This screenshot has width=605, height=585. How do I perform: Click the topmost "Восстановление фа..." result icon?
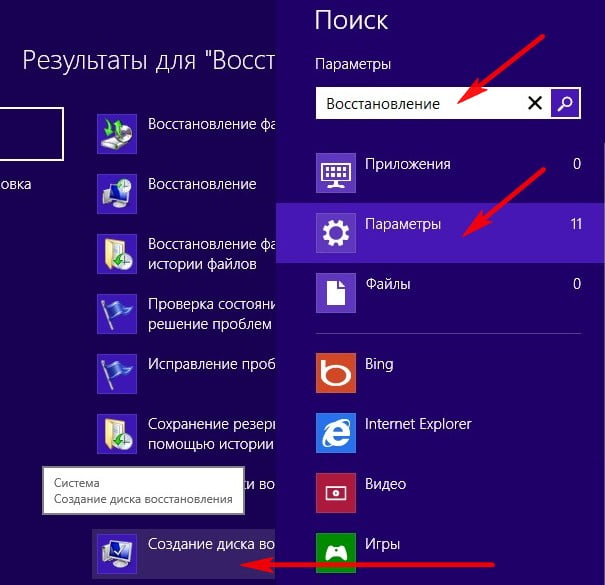(116, 134)
